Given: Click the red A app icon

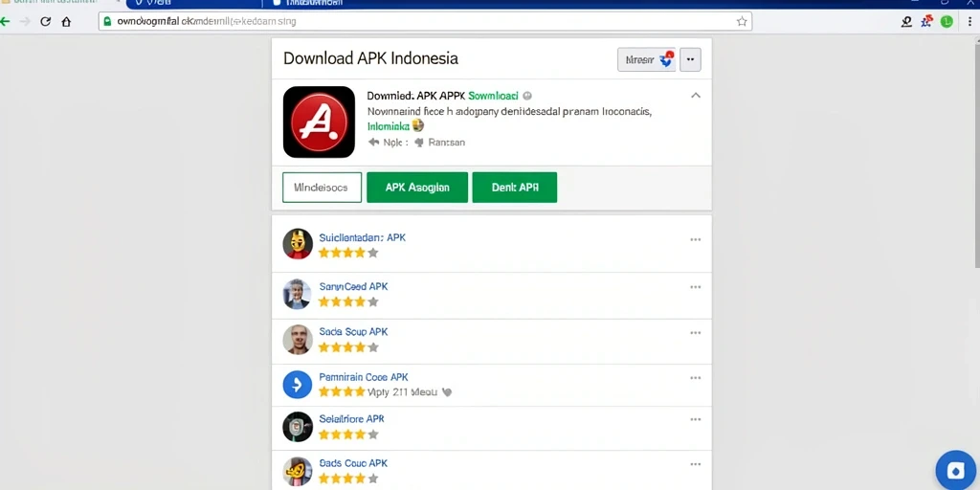Looking at the screenshot, I should point(319,122).
